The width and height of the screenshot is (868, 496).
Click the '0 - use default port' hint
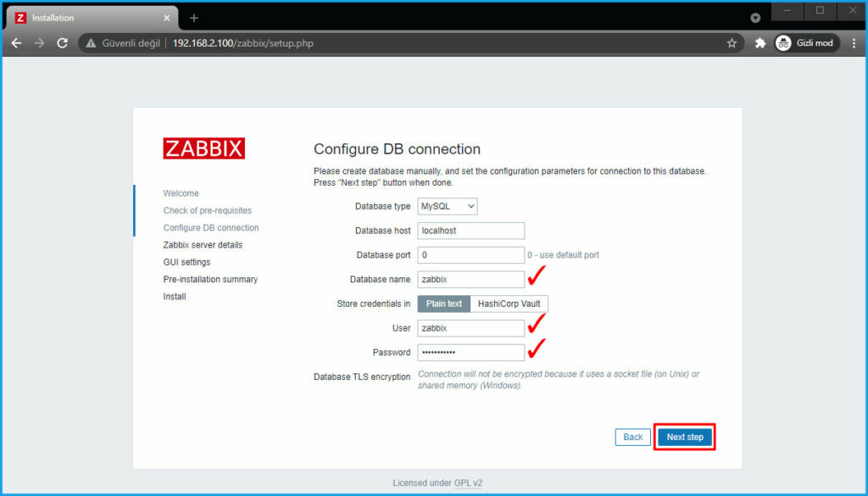tap(563, 255)
